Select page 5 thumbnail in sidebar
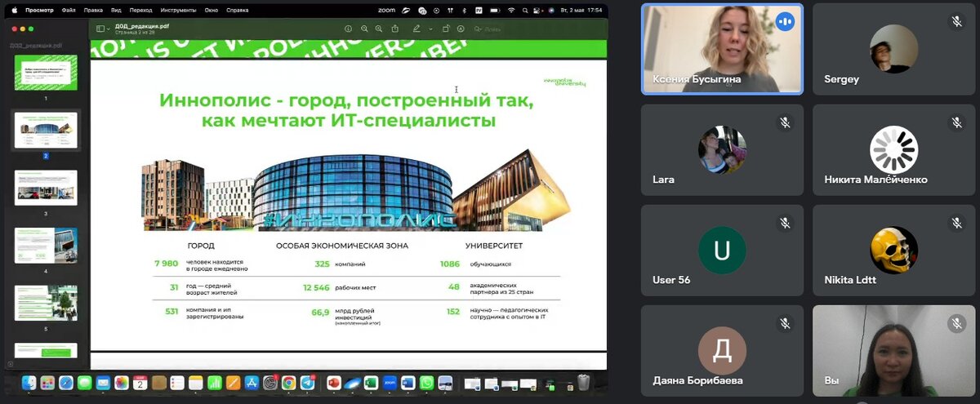This screenshot has width=980, height=404. pyautogui.click(x=46, y=303)
